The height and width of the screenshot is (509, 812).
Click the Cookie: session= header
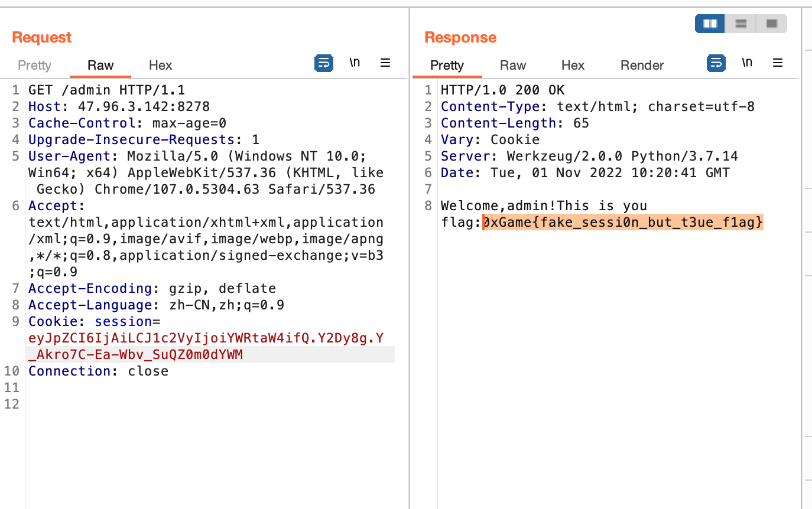[x=95, y=322]
